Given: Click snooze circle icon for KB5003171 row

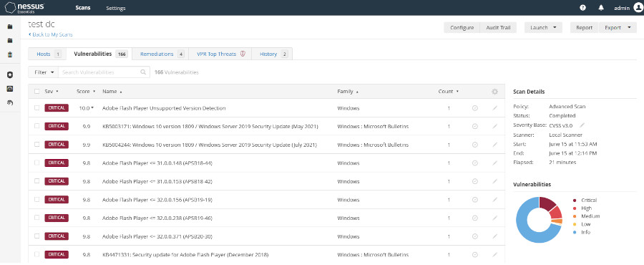Looking at the screenshot, I should tap(475, 126).
